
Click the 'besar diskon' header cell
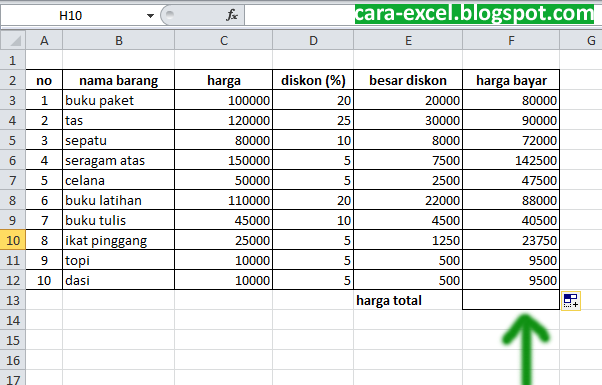pos(408,80)
